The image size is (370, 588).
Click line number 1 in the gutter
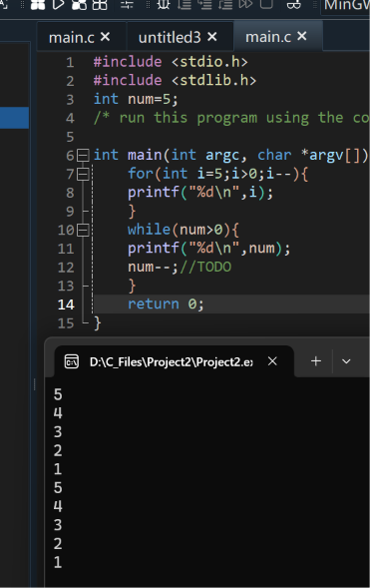click(x=70, y=62)
